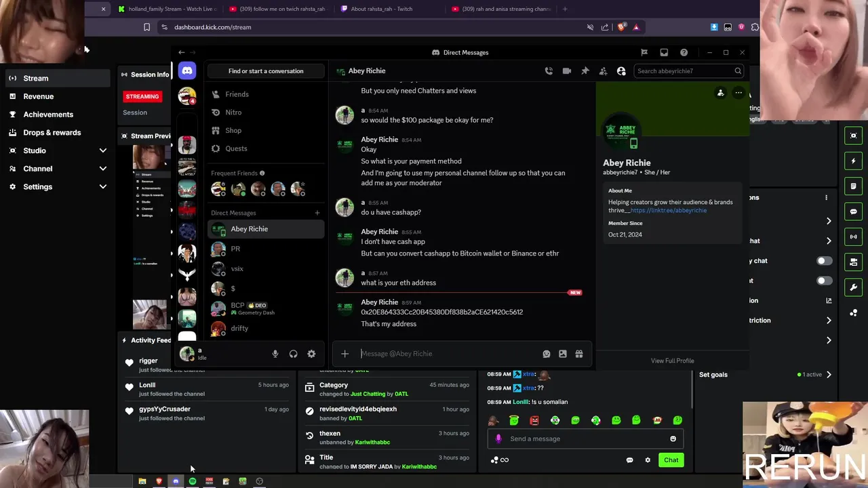Image resolution: width=868 pixels, height=488 pixels.
Task: Search in abbeyrichie7 conversation field
Action: coord(688,70)
